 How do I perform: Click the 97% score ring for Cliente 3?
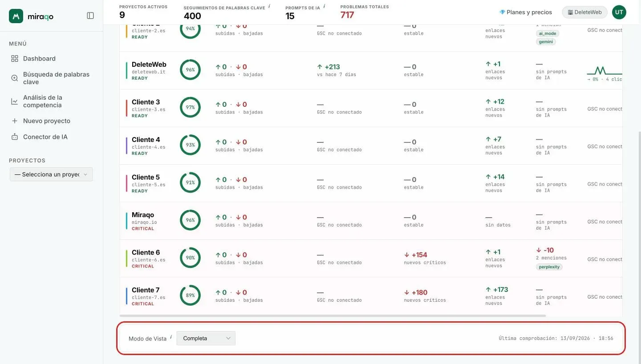pyautogui.click(x=190, y=107)
